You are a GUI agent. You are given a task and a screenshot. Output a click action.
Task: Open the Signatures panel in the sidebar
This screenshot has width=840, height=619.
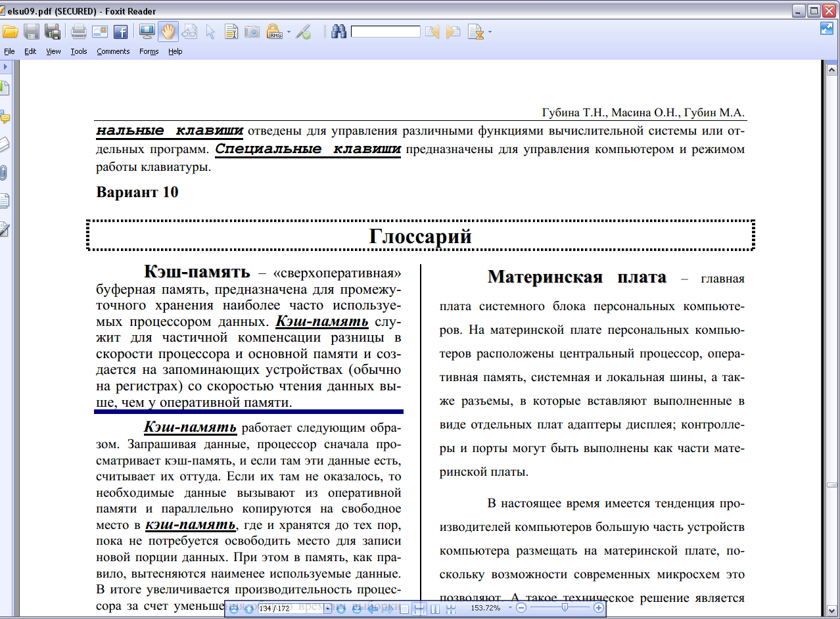(5, 229)
